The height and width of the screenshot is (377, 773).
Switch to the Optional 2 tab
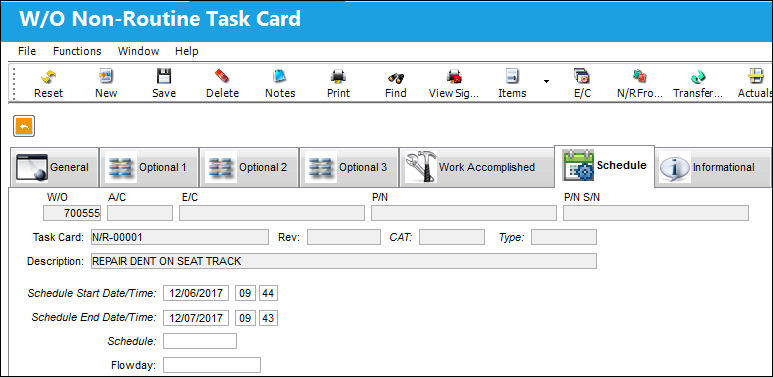click(x=249, y=168)
